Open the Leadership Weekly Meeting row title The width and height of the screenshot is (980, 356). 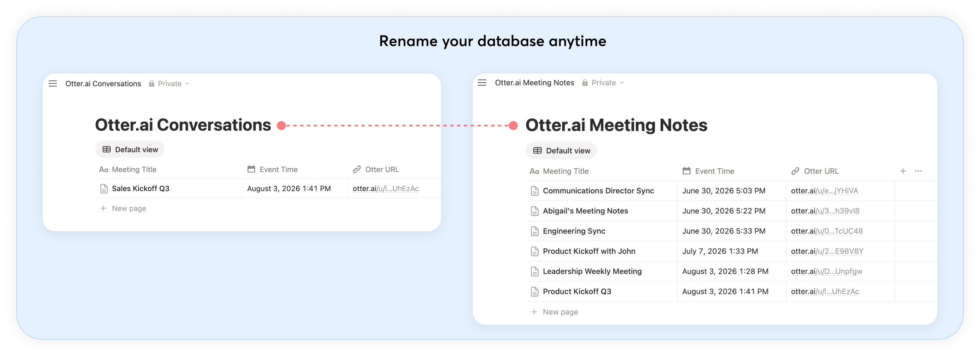click(x=592, y=271)
